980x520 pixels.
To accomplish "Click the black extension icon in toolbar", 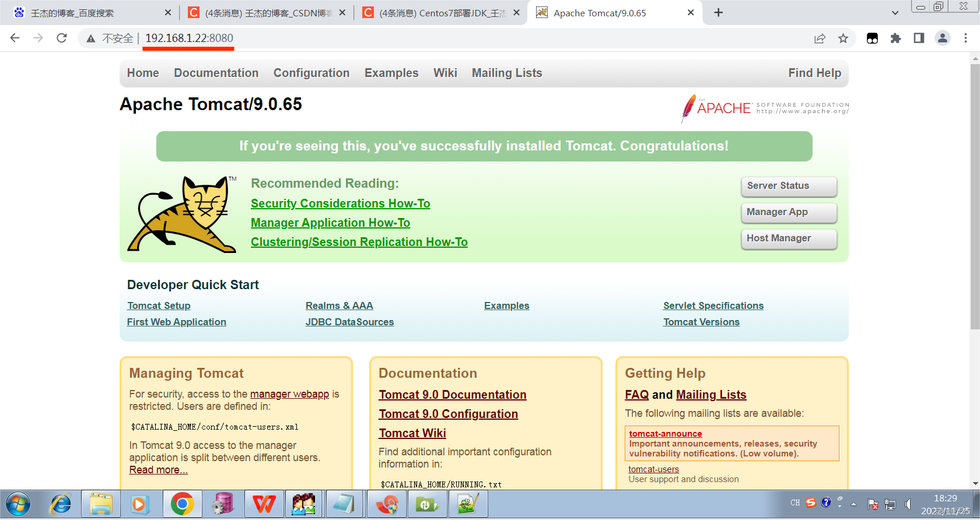I will click(x=872, y=38).
